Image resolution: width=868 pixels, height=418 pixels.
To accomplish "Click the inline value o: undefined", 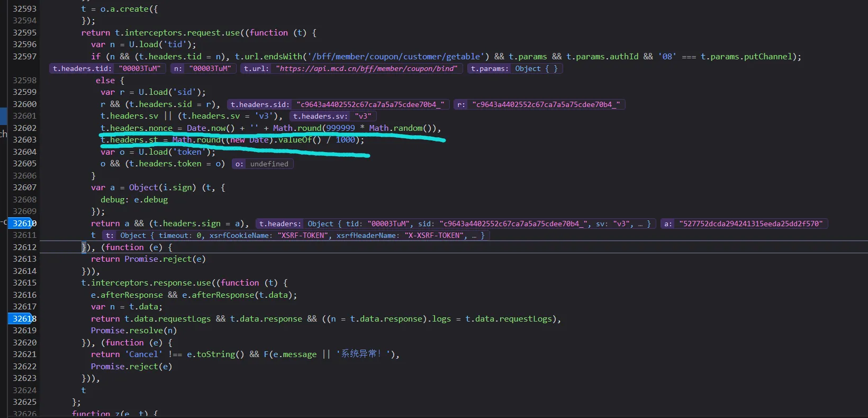I will [x=263, y=164].
